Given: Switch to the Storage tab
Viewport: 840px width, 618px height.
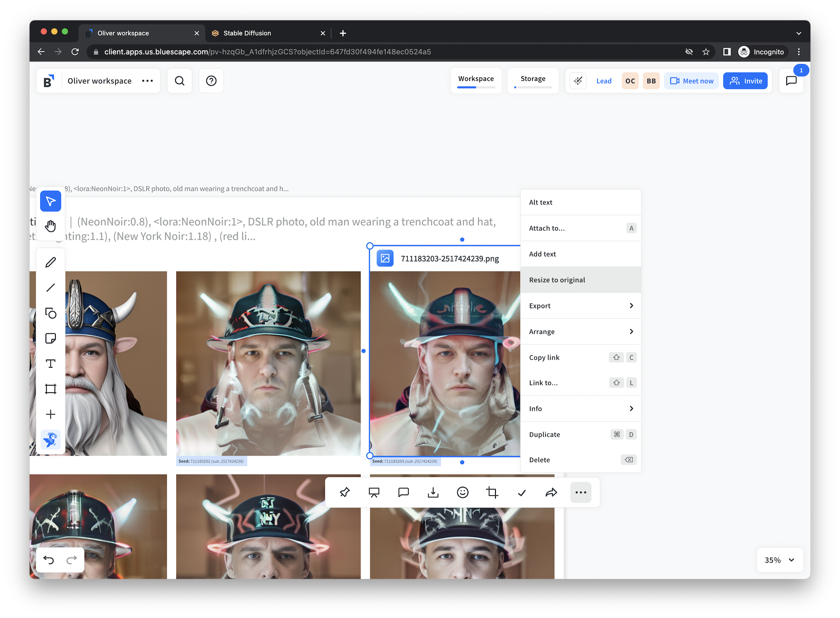Looking at the screenshot, I should coord(533,79).
